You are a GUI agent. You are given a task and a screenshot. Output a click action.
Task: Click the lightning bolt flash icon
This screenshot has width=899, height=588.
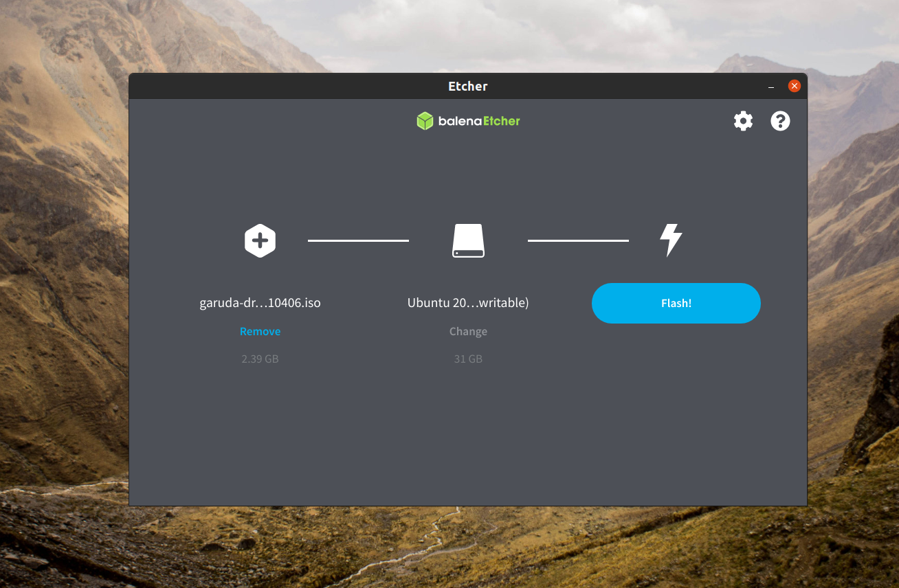[x=671, y=240]
